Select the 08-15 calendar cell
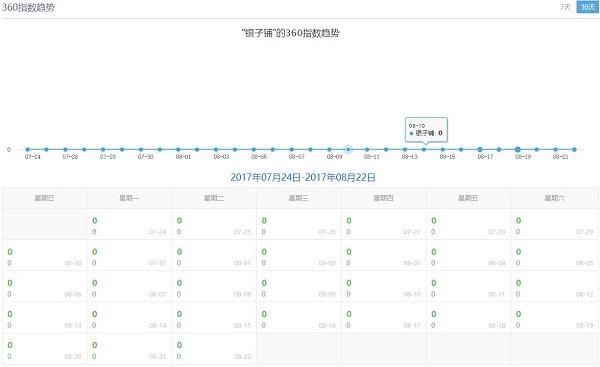 [214, 318]
